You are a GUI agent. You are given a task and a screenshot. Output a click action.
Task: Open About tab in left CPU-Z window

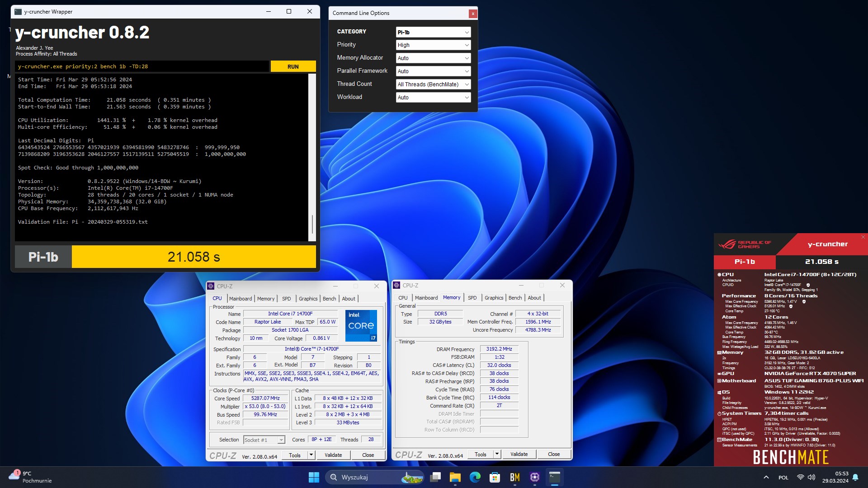click(x=349, y=299)
